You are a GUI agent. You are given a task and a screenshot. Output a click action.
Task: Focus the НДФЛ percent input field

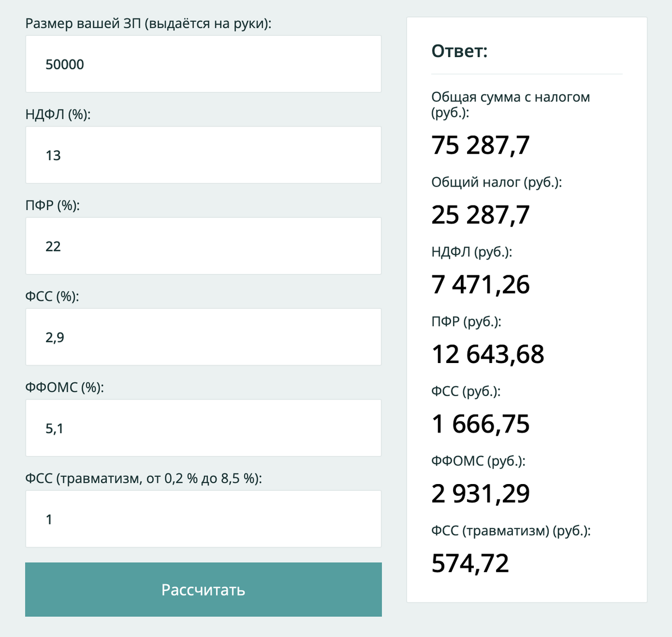click(x=203, y=155)
